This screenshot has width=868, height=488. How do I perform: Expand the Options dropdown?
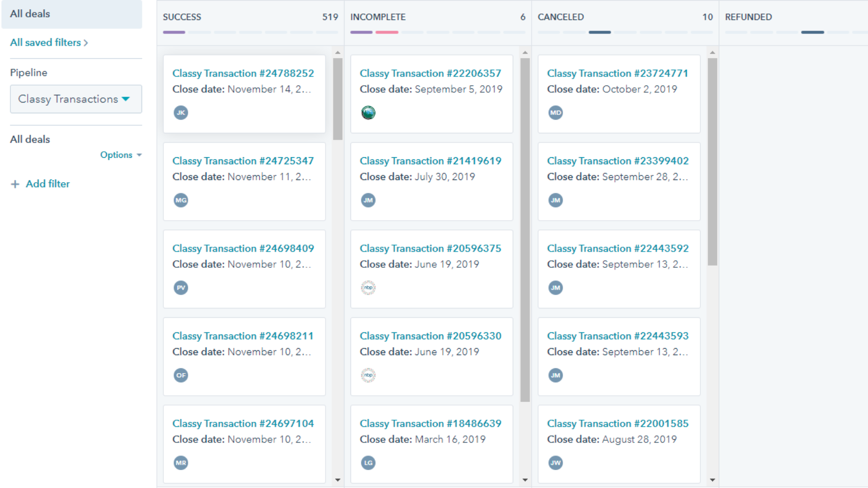pyautogui.click(x=120, y=155)
